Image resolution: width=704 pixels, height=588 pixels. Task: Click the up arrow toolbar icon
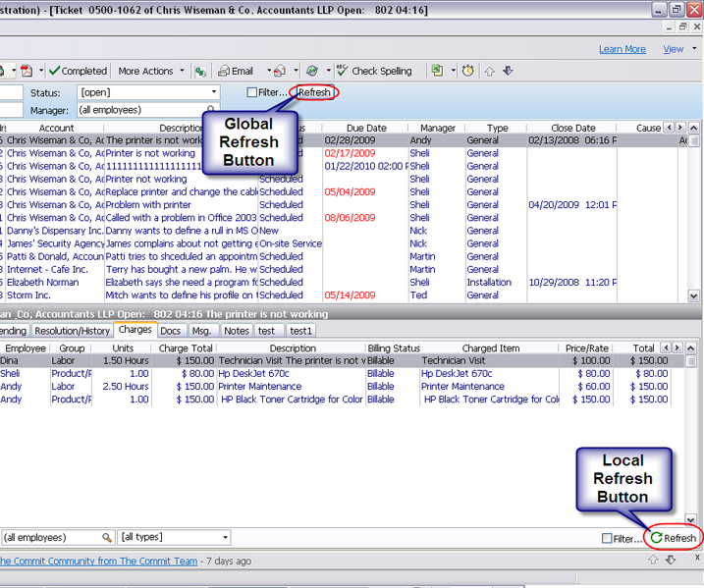click(490, 71)
